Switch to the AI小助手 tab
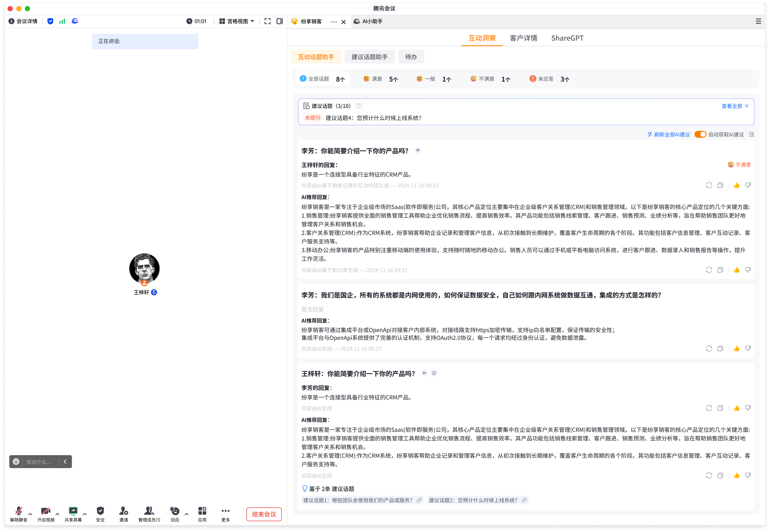The height and width of the screenshot is (532, 770). coord(368,21)
